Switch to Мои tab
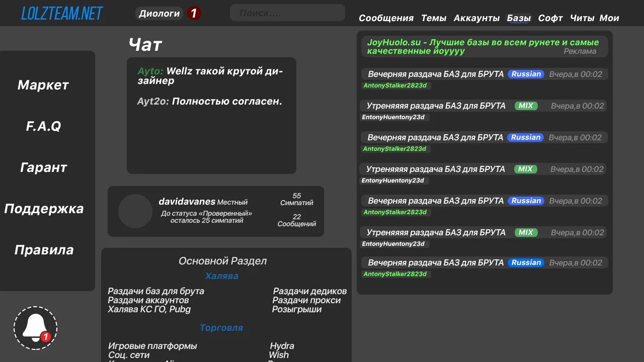Image resolution: width=644 pixels, height=362 pixels. [609, 18]
